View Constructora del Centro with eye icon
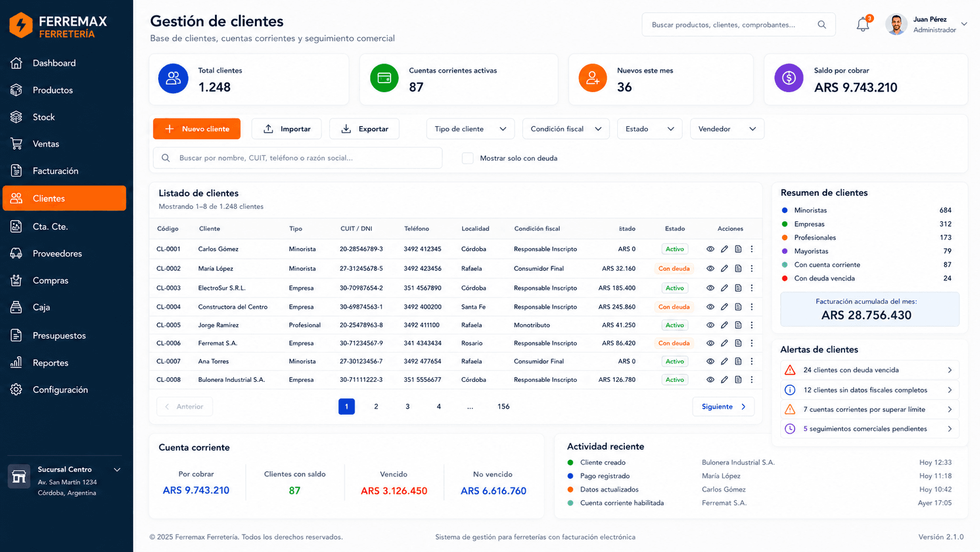The height and width of the screenshot is (552, 980). [x=710, y=307]
